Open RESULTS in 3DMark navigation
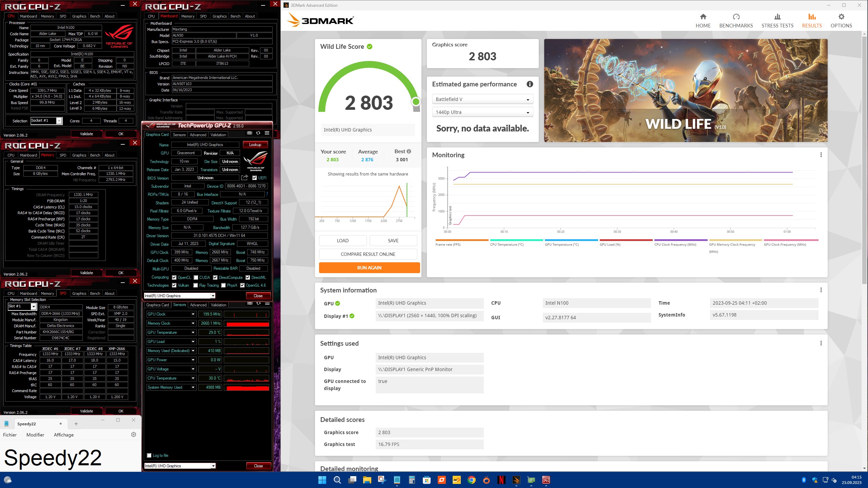Image resolution: width=868 pixels, height=488 pixels. (812, 21)
